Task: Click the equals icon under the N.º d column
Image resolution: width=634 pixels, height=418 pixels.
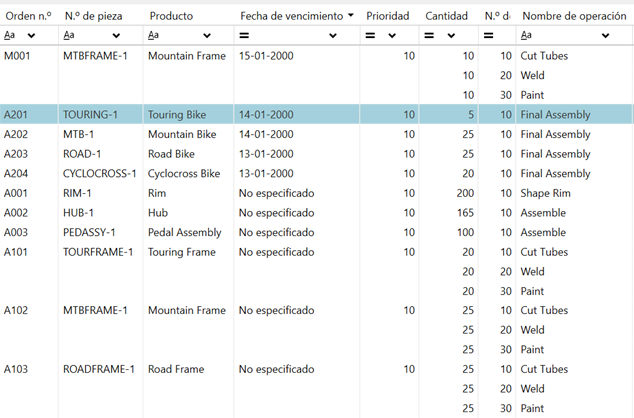Action: 490,35
